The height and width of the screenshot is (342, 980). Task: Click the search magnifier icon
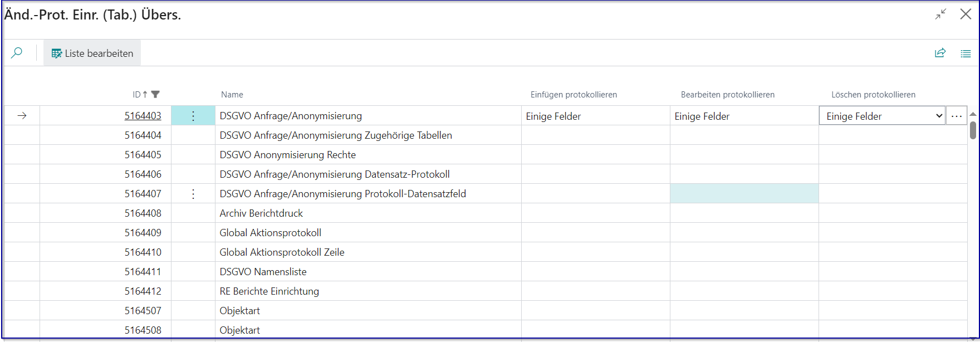pos(17,53)
